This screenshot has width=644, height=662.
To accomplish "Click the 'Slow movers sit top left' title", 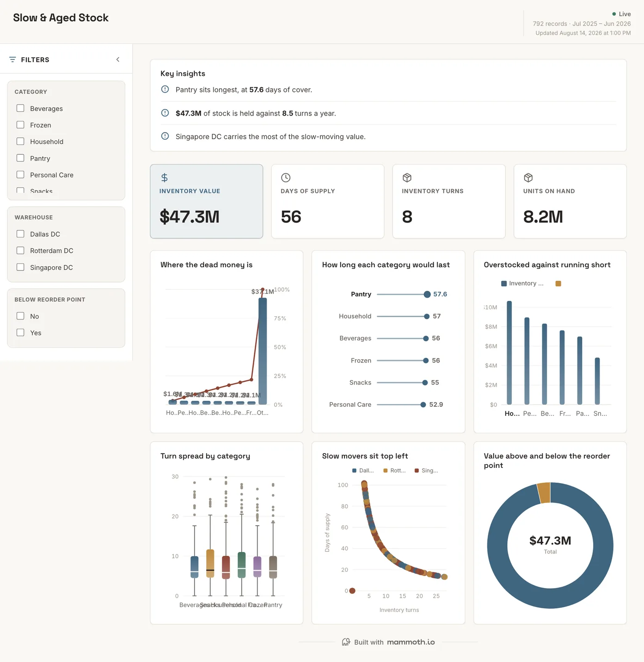I will pos(365,456).
